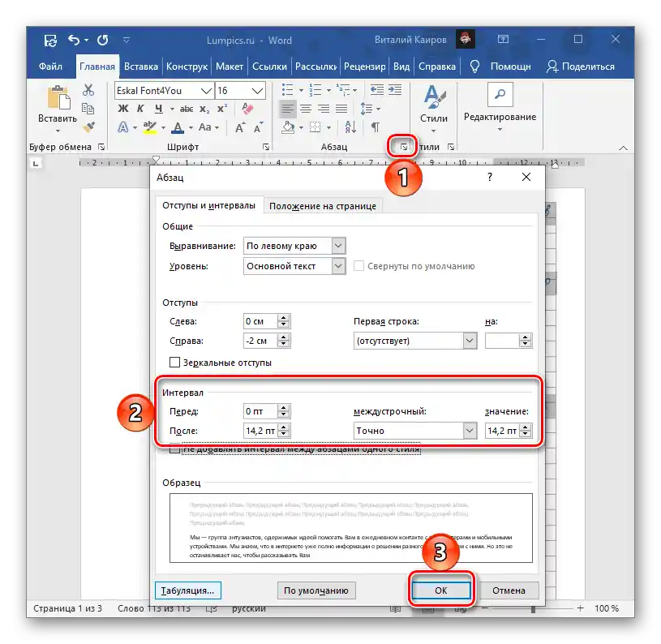Screen dimensions: 661x644
Task: Increase После spacing with its up stepper arrow
Action: click(284, 427)
